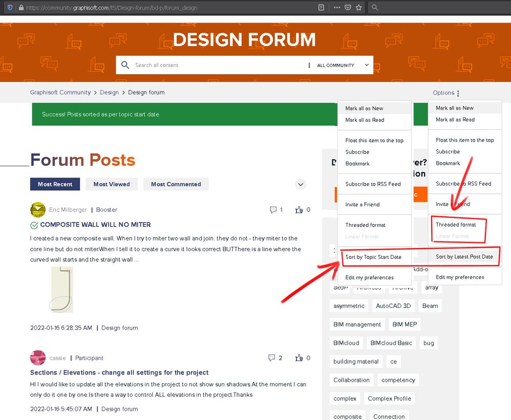
Task: Click the complex tag
Action: click(x=345, y=399)
